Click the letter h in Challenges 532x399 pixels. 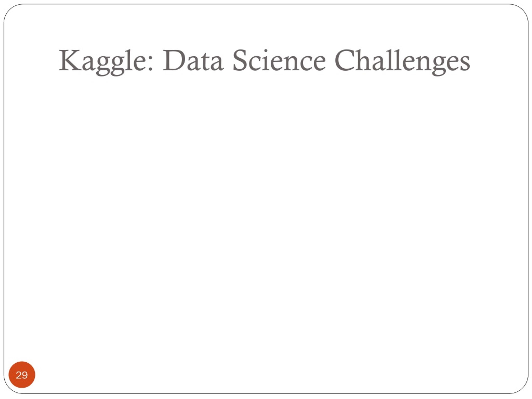click(364, 60)
